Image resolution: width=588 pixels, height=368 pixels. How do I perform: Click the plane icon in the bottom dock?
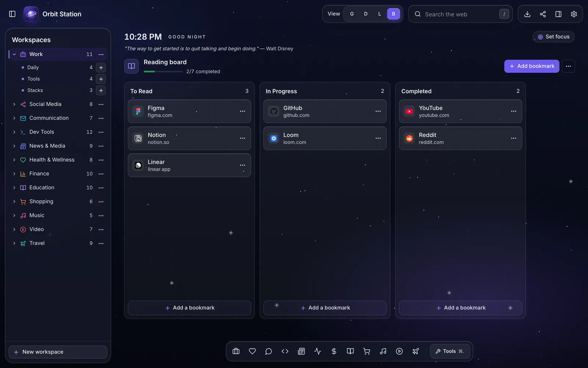pos(416,351)
